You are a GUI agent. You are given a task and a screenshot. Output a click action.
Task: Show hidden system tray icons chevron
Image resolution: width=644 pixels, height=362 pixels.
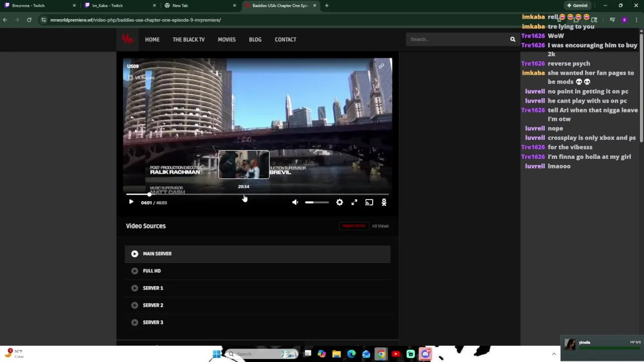tap(554, 354)
